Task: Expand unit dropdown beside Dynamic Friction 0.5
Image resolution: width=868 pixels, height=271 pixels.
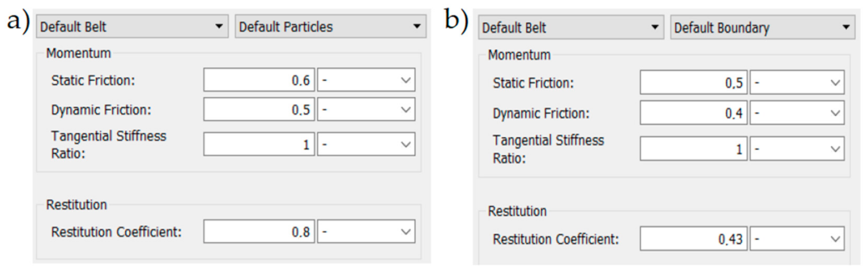Action: (366, 110)
